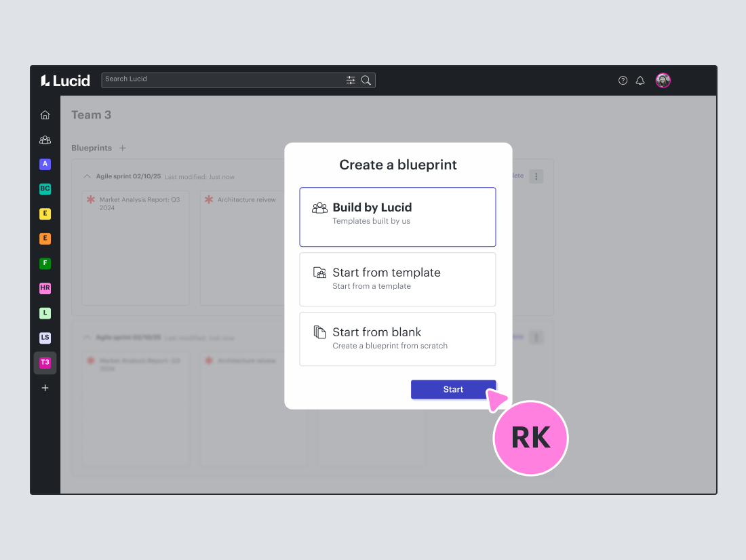Choose the Start from blank option
This screenshot has height=560, width=746.
pyautogui.click(x=397, y=339)
